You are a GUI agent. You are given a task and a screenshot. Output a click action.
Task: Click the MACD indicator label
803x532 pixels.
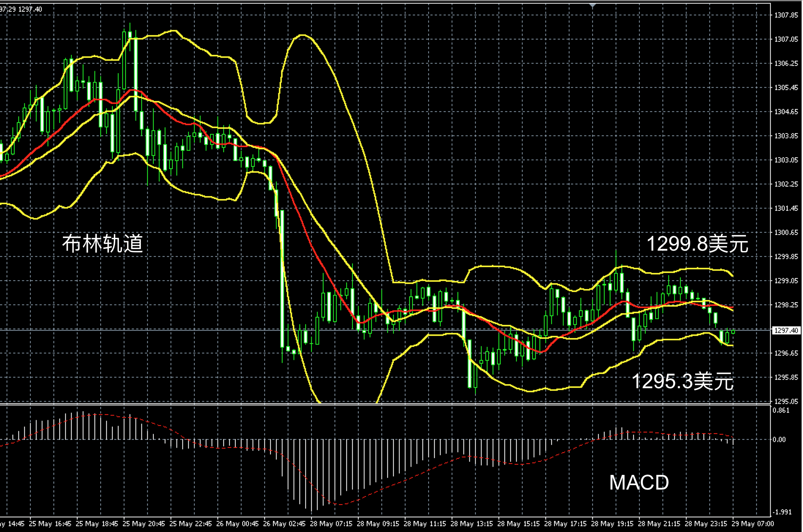pyautogui.click(x=639, y=482)
